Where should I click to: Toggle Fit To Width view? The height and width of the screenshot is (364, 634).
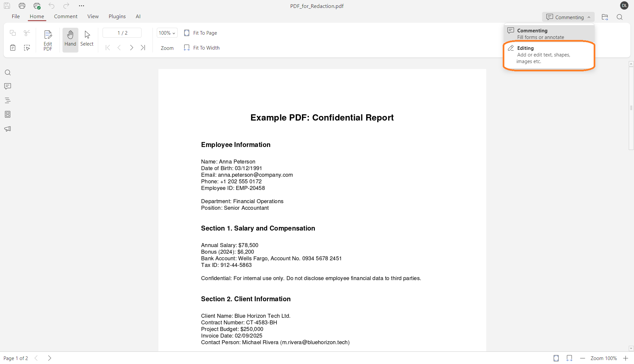201,48
